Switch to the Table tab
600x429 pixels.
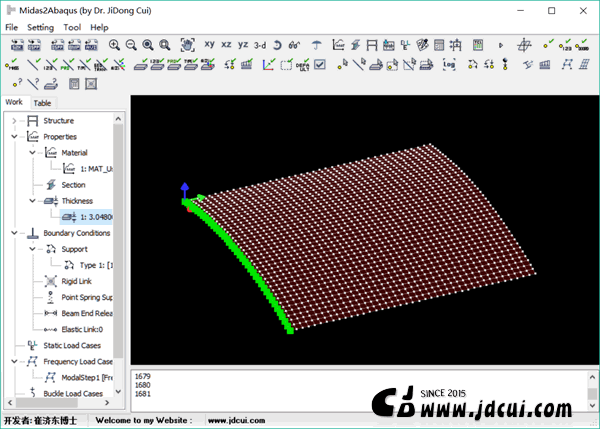pos(42,103)
